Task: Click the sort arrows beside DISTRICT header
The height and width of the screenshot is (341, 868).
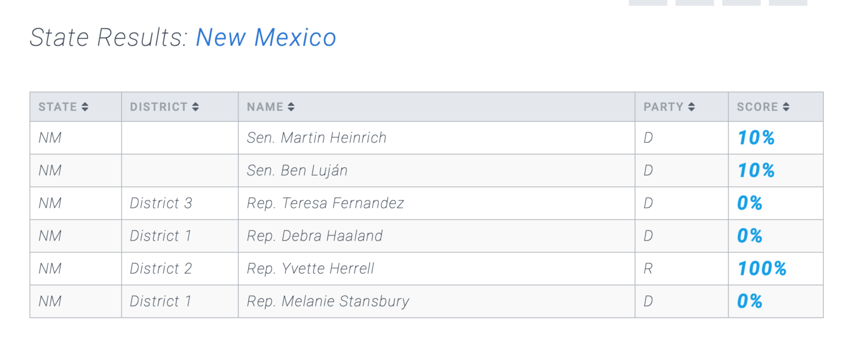Action: pyautogui.click(x=196, y=107)
